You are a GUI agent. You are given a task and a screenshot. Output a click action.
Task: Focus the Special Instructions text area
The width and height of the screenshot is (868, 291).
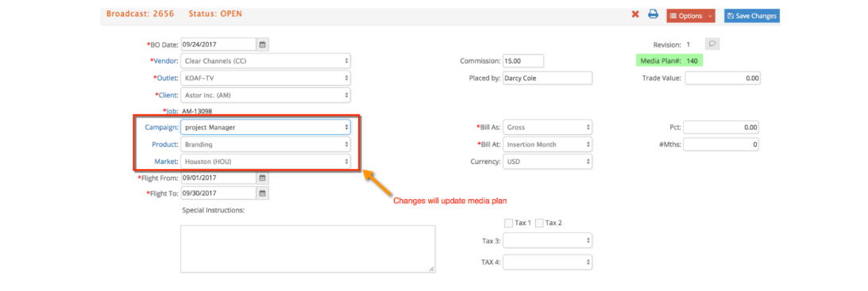point(308,249)
